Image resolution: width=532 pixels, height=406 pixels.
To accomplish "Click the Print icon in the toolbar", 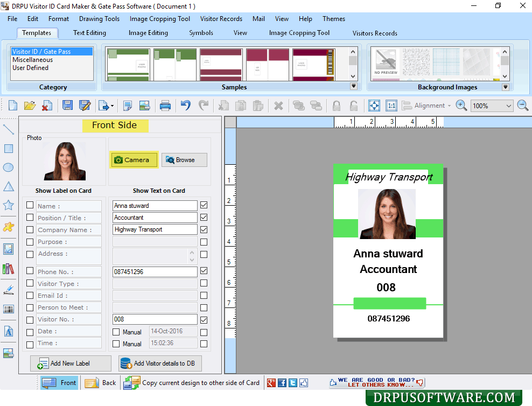I will click(165, 106).
